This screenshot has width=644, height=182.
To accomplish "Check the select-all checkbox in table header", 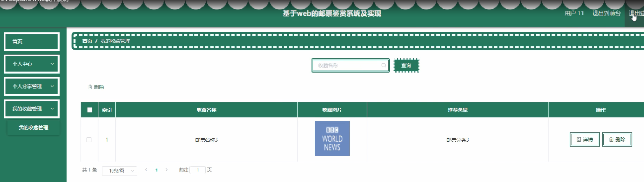I will tap(89, 110).
